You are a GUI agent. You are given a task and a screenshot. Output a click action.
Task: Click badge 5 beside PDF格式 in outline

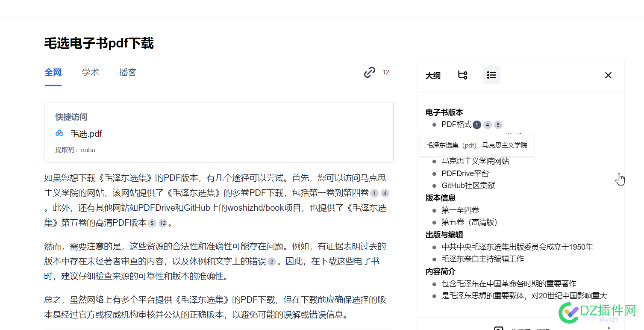coord(498,125)
